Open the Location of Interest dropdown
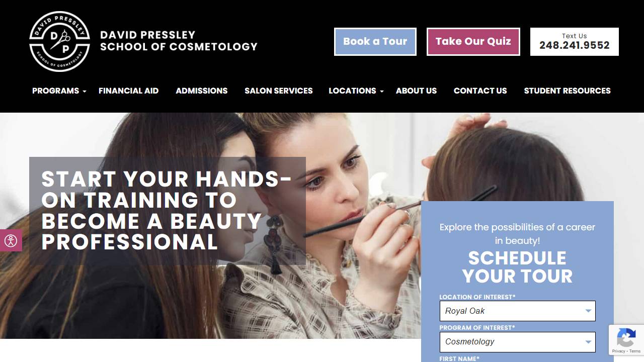 pos(517,311)
